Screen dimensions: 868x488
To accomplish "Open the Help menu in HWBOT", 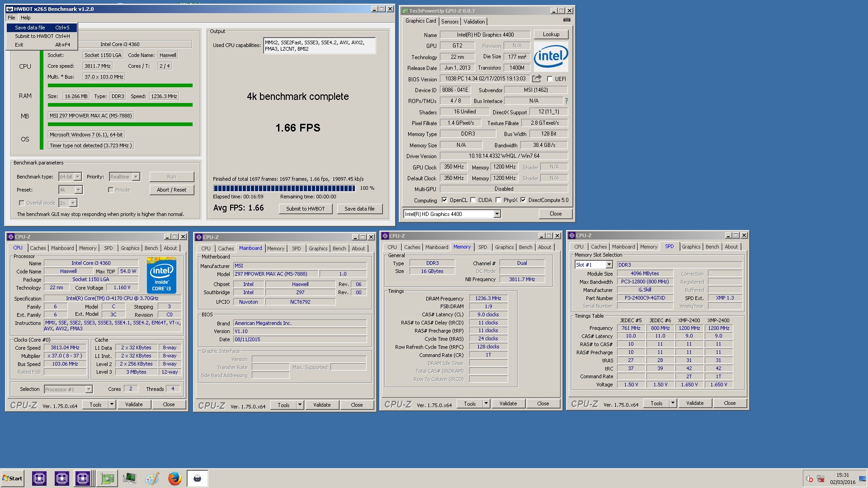I will click(x=26, y=18).
